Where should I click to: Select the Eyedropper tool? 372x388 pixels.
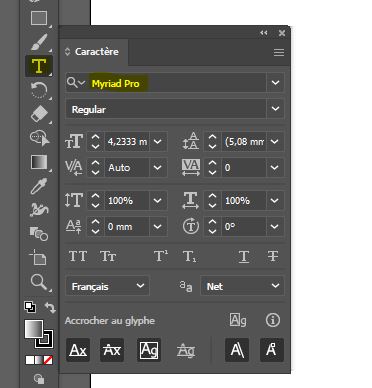pyautogui.click(x=39, y=186)
